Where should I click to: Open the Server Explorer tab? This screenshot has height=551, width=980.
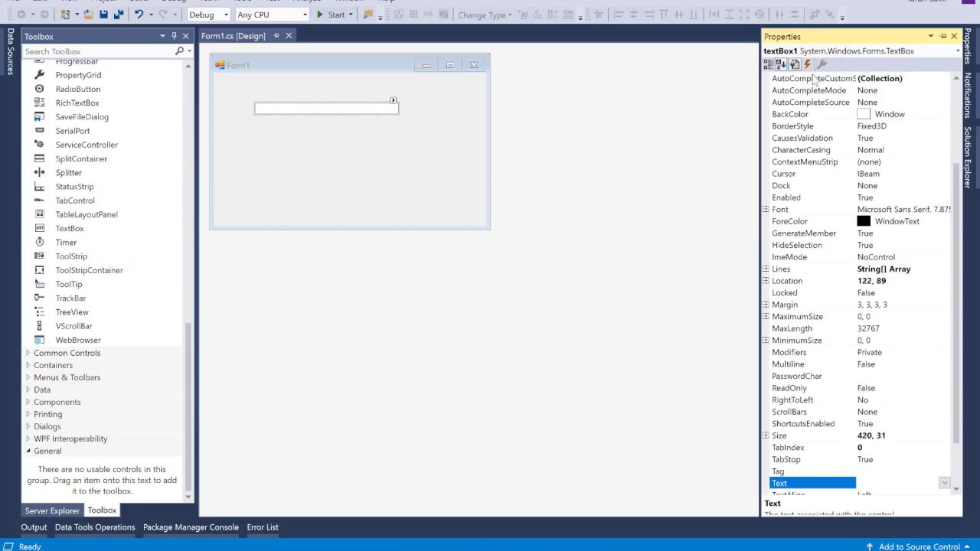[x=52, y=510]
